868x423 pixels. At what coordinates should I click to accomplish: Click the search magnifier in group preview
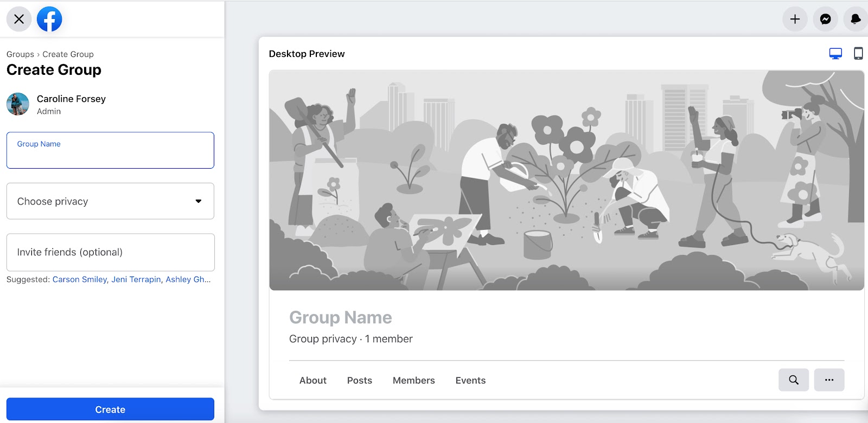coord(794,380)
